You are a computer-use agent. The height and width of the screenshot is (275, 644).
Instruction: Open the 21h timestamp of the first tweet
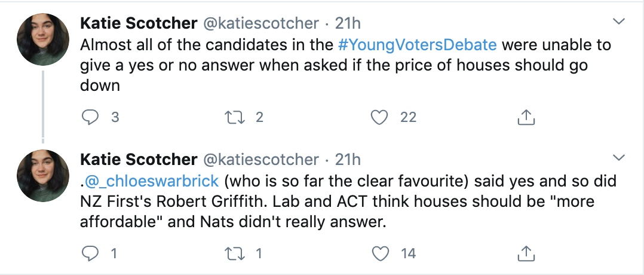[x=348, y=23]
